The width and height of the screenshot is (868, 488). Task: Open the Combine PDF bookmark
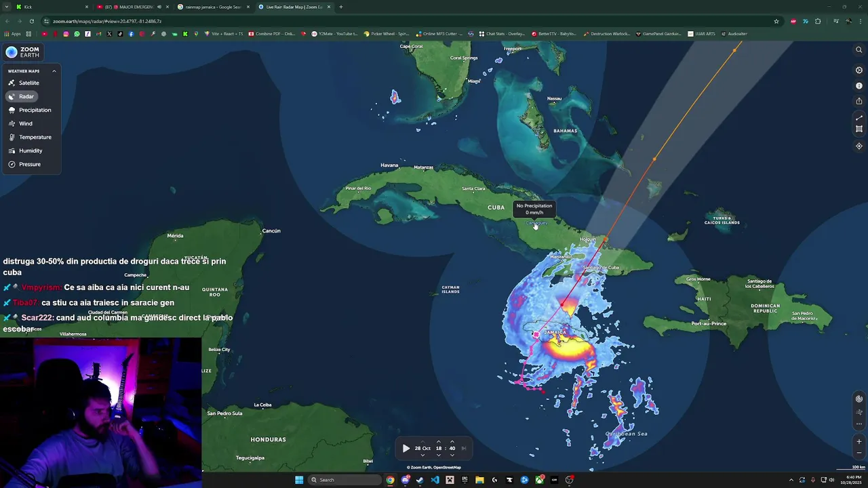pos(272,34)
